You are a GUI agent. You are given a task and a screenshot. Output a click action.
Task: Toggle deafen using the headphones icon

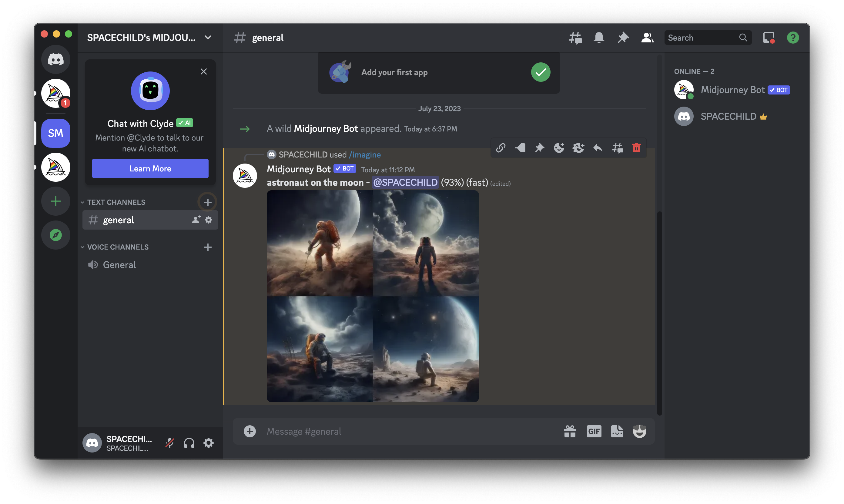189,443
